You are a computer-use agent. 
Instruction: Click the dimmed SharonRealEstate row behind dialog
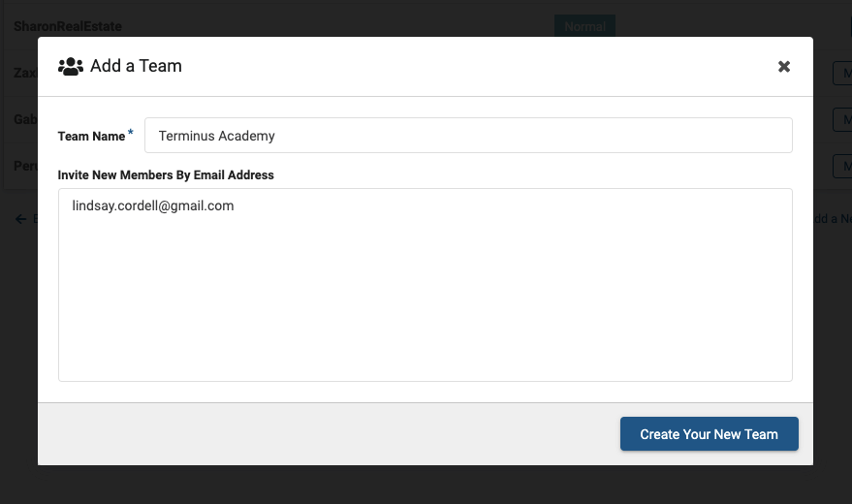pos(68,26)
